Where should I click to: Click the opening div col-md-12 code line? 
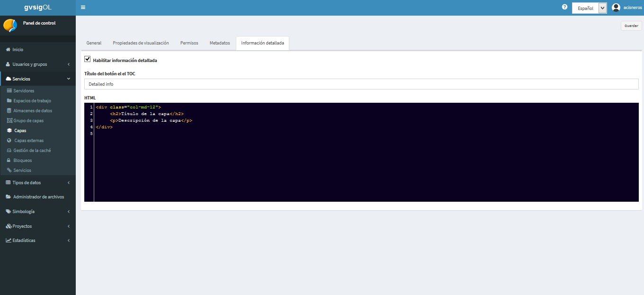coord(128,107)
